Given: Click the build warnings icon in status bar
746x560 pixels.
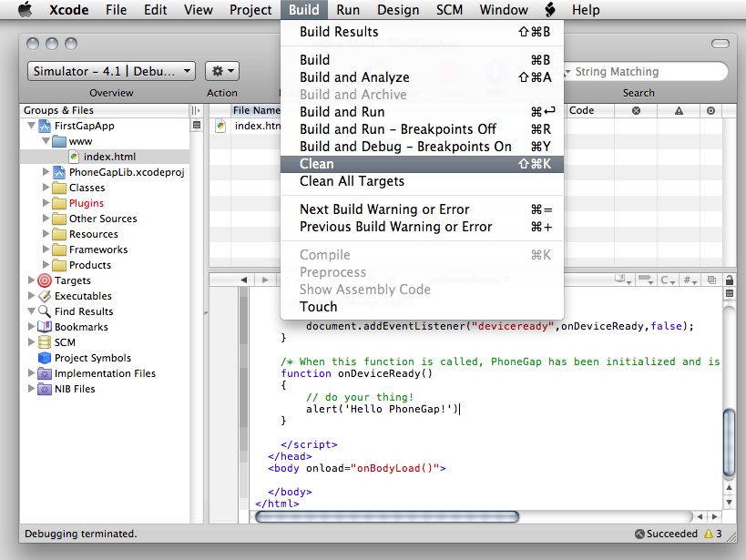Looking at the screenshot, I should 709,534.
